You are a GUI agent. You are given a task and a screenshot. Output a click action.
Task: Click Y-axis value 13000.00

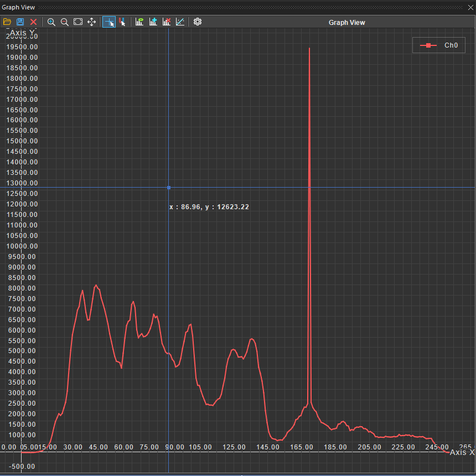[x=22, y=183]
